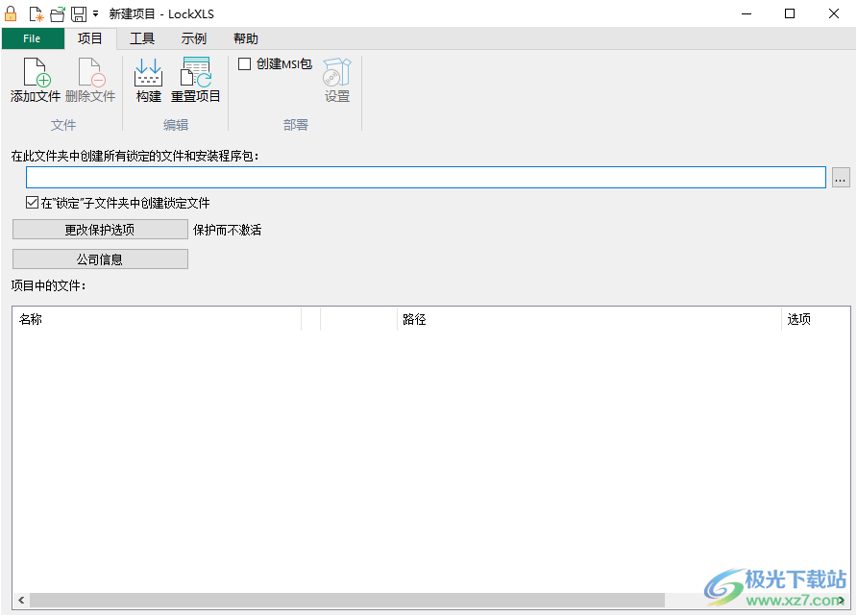This screenshot has width=857, height=616.
Task: Open deployment Settings (设置) icon
Action: (x=336, y=73)
